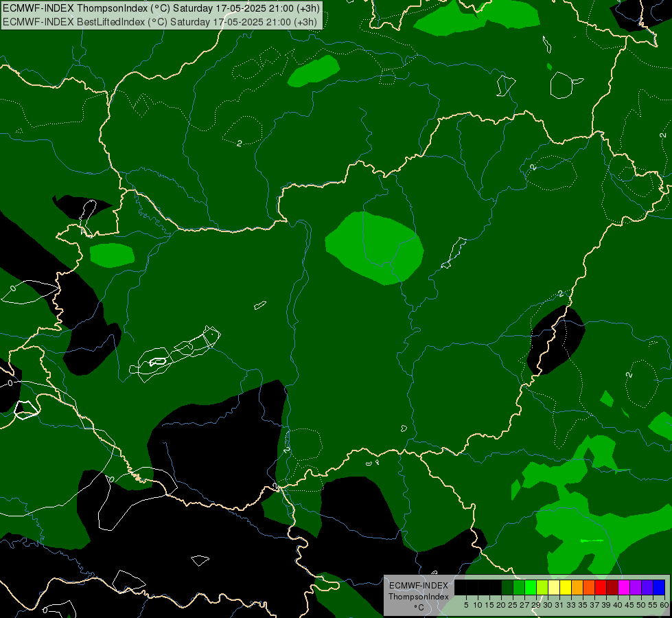Click the legend value label 29
Screen dimensions: 672x618
536,605
